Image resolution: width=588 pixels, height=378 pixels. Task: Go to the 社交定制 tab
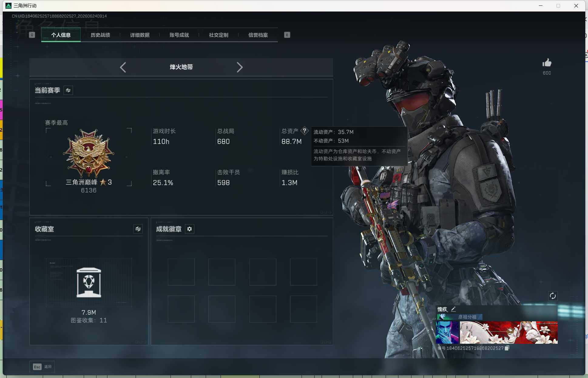pos(219,35)
